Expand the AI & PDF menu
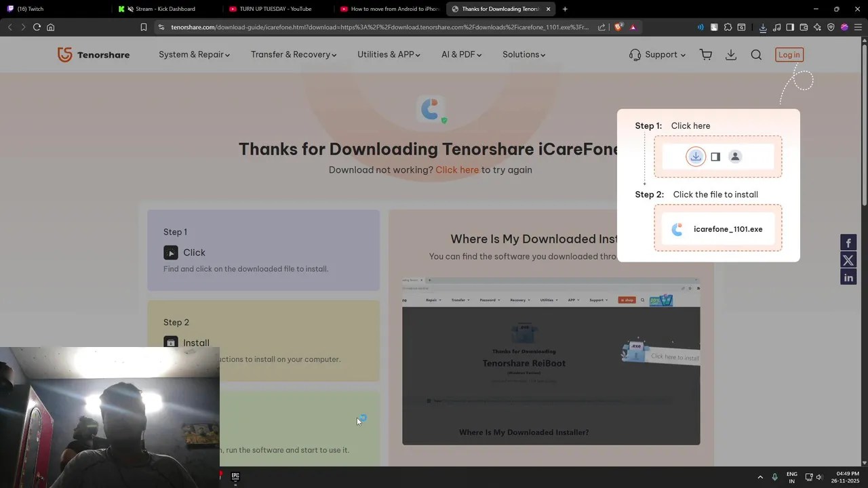This screenshot has height=488, width=868. point(461,55)
